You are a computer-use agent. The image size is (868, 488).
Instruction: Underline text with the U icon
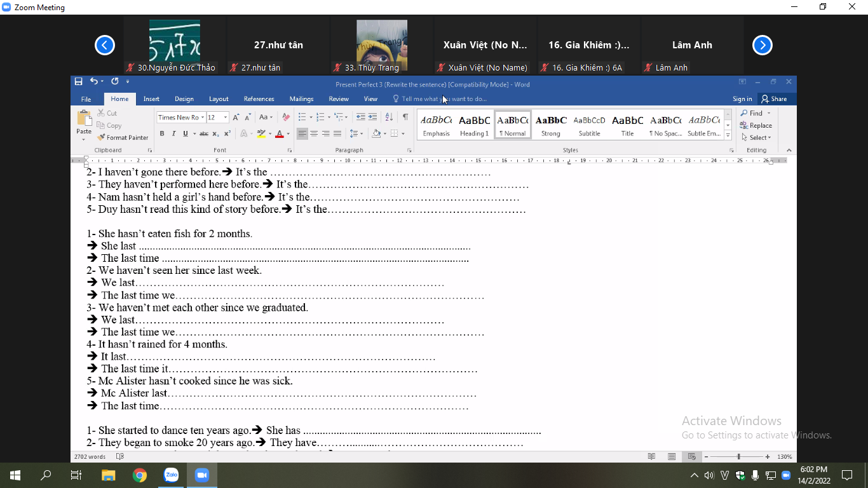click(x=185, y=133)
